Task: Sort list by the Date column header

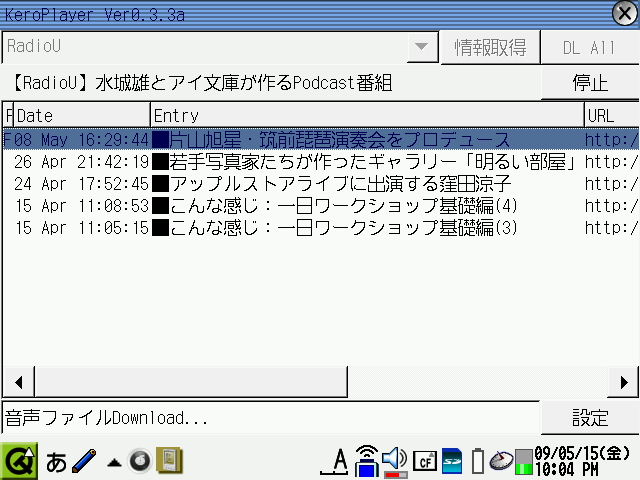Action: 82,115
